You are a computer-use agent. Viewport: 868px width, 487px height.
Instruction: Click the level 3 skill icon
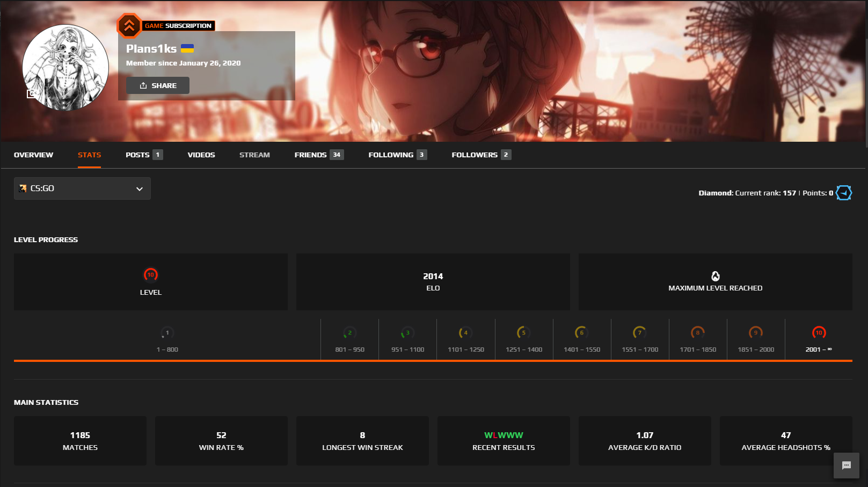coord(407,333)
